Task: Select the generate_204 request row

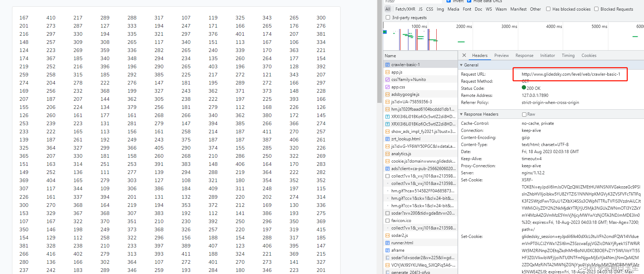Action: pyautogui.click(x=420, y=272)
